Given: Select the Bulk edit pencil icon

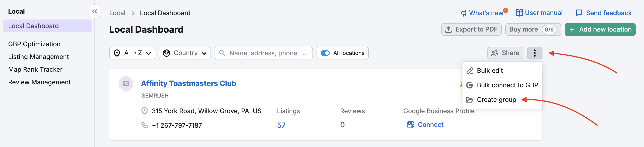Looking at the screenshot, I should pos(470,70).
